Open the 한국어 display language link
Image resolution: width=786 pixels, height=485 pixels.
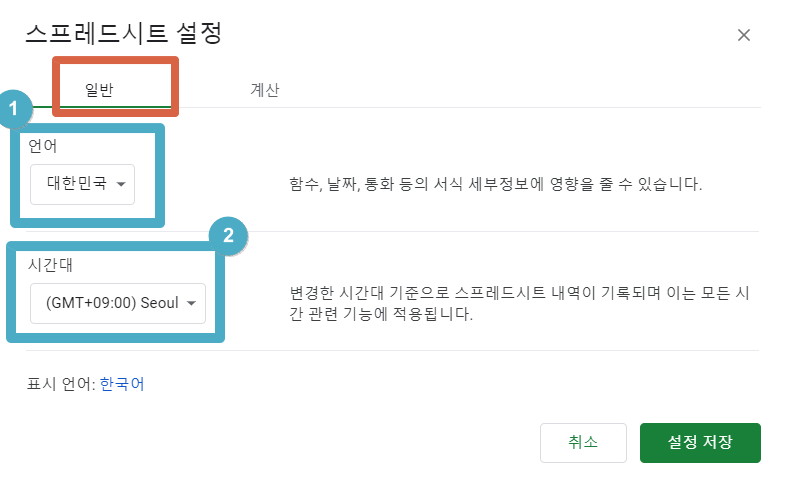coord(122,384)
